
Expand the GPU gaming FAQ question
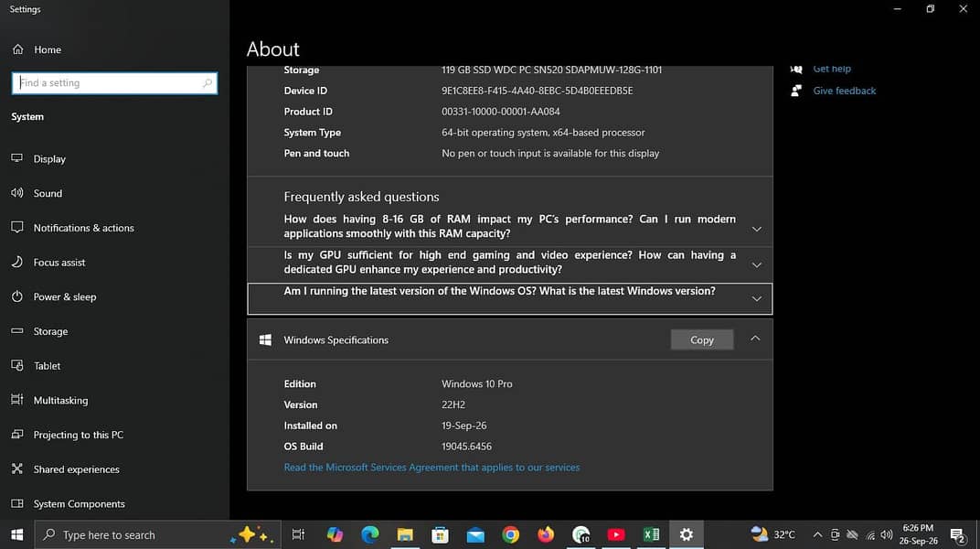pos(510,262)
